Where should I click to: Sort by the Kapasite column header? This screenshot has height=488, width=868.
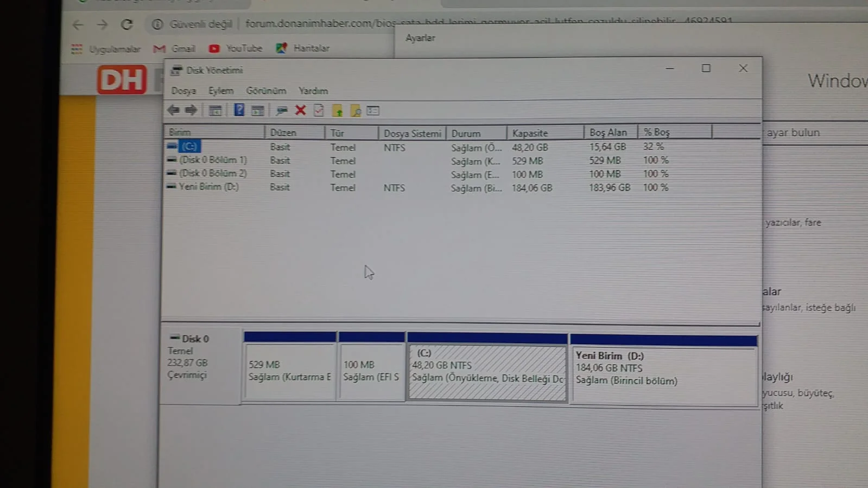546,133
